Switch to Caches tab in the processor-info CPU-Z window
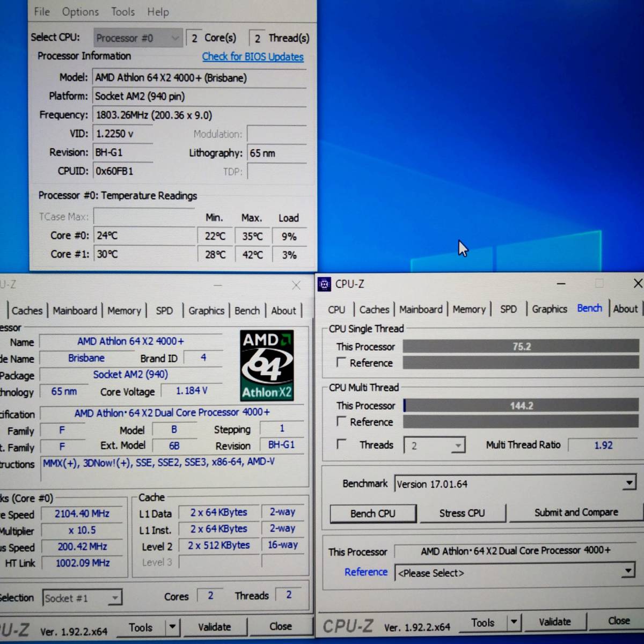Viewport: 644px width, 644px height. 27,311
